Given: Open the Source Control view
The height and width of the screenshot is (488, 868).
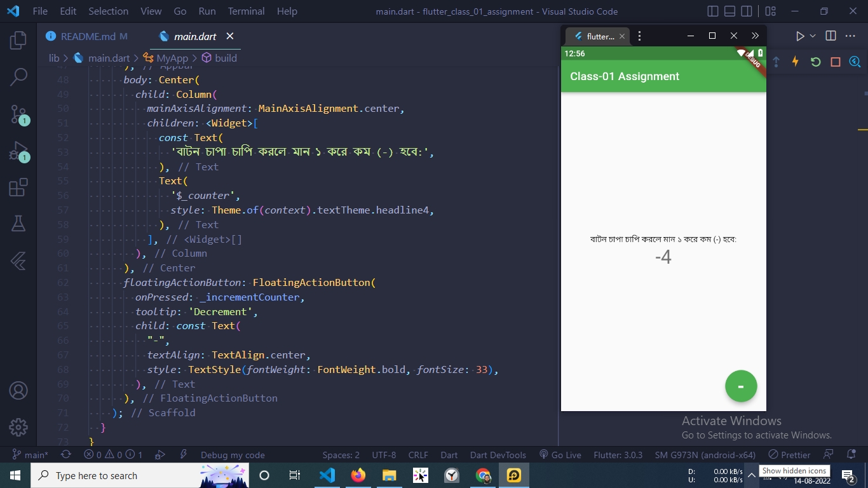Looking at the screenshot, I should (x=18, y=114).
